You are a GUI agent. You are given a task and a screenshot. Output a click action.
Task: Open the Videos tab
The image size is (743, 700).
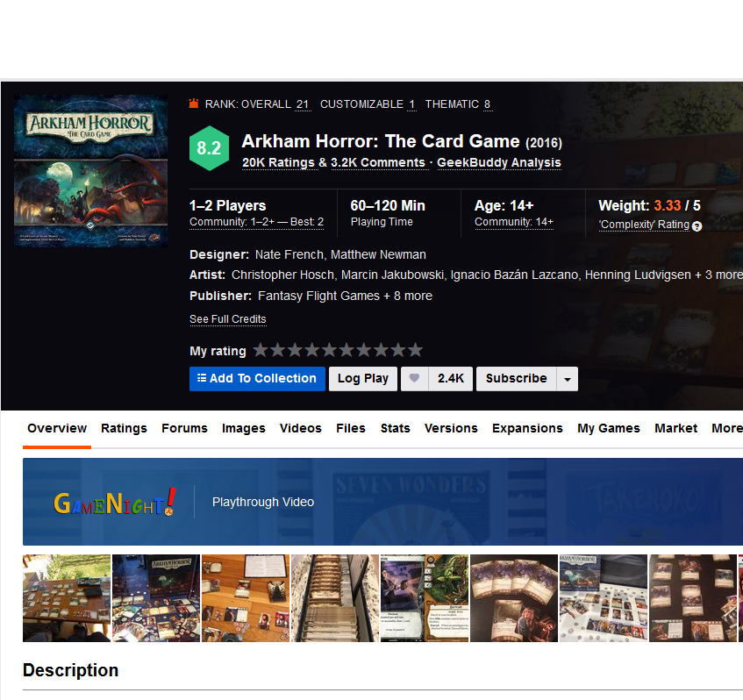tap(301, 428)
